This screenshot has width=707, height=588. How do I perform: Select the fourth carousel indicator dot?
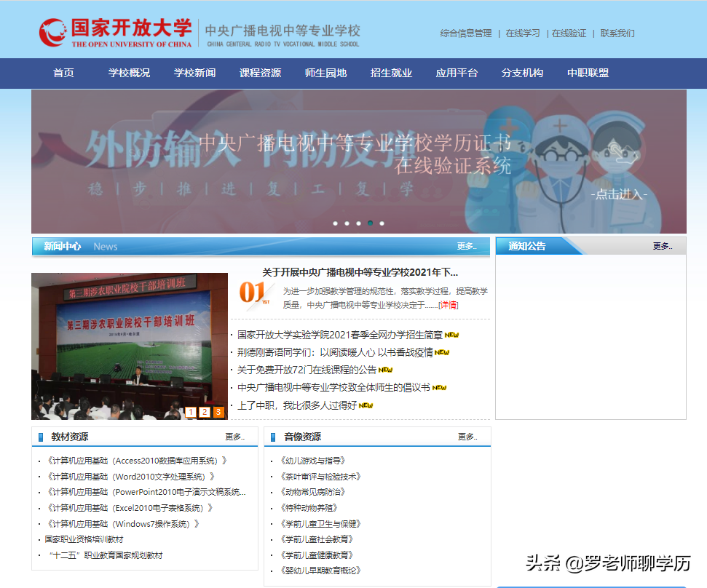tap(370, 223)
